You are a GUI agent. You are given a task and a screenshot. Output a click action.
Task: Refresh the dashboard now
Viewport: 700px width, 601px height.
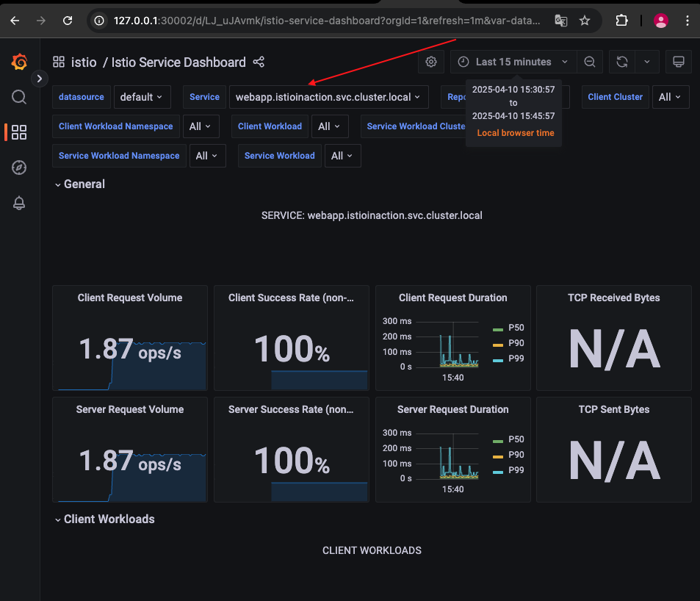pos(622,62)
